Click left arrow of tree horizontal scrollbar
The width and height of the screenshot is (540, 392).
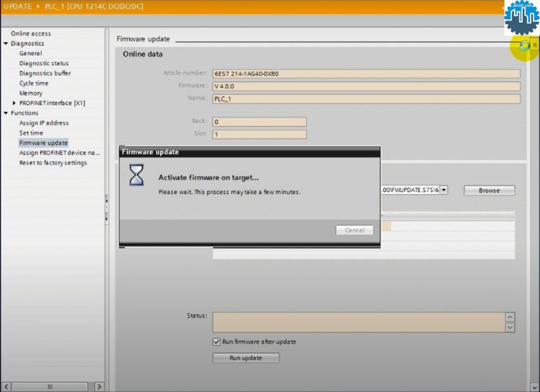pyautogui.click(x=7, y=387)
